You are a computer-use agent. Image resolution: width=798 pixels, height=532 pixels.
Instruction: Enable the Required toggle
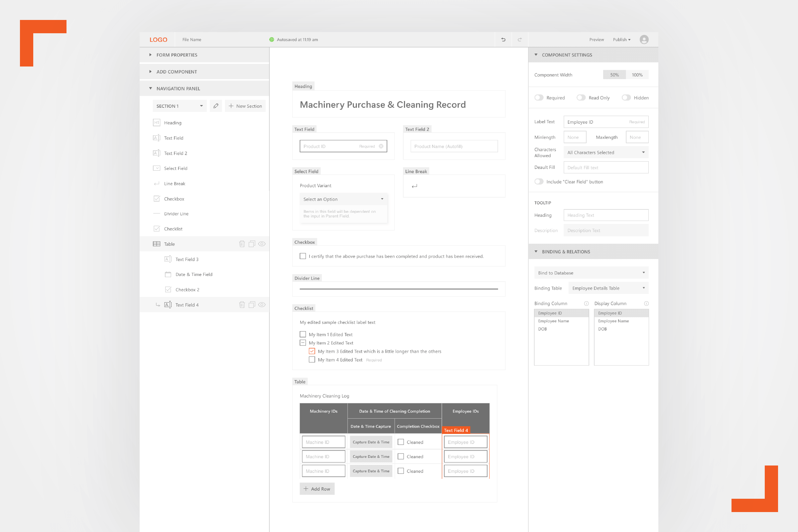pyautogui.click(x=539, y=98)
